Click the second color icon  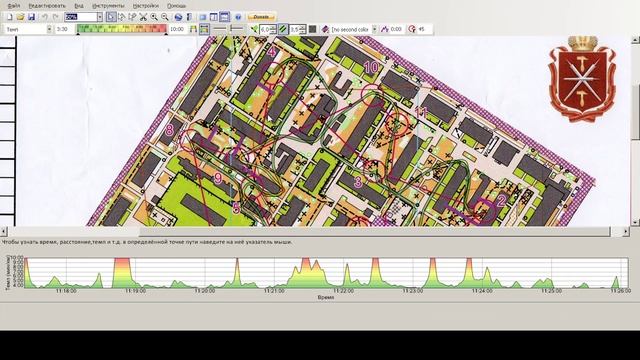325,29
